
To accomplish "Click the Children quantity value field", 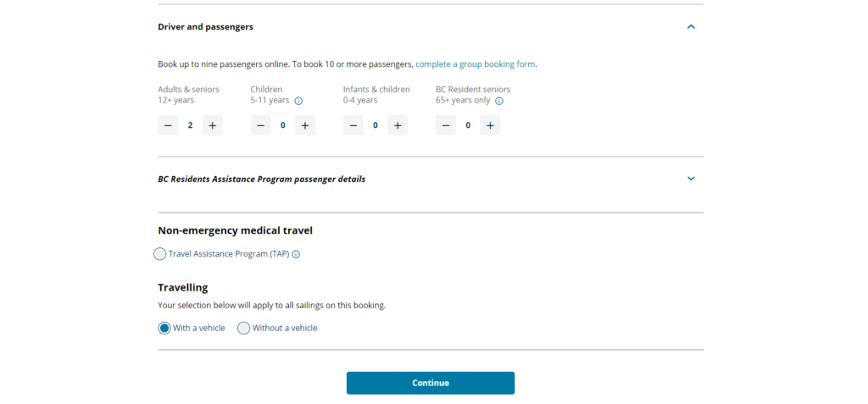I will click(x=283, y=125).
